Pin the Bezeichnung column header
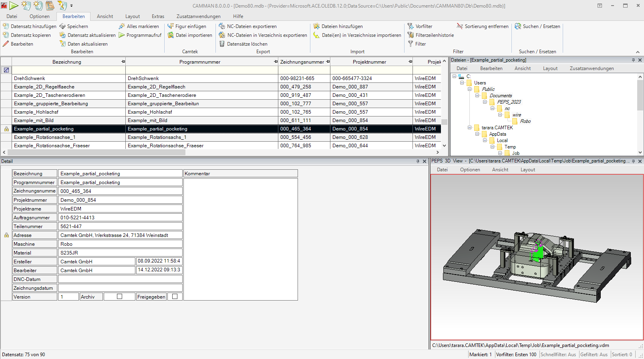644x359 pixels. [x=123, y=62]
